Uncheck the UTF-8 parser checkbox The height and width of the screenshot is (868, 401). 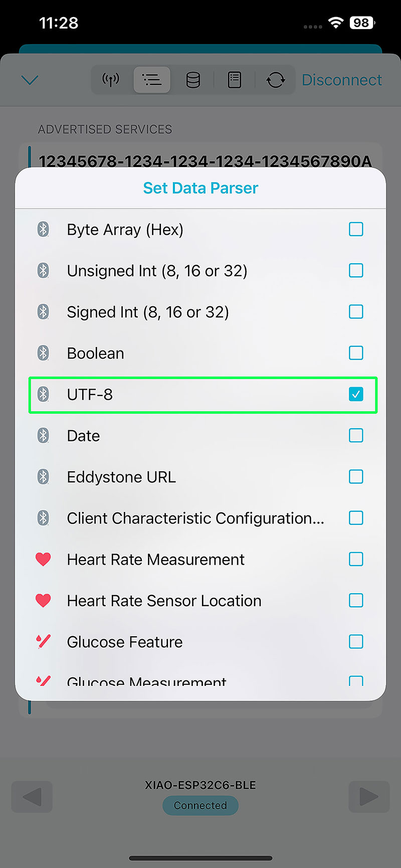point(356,395)
